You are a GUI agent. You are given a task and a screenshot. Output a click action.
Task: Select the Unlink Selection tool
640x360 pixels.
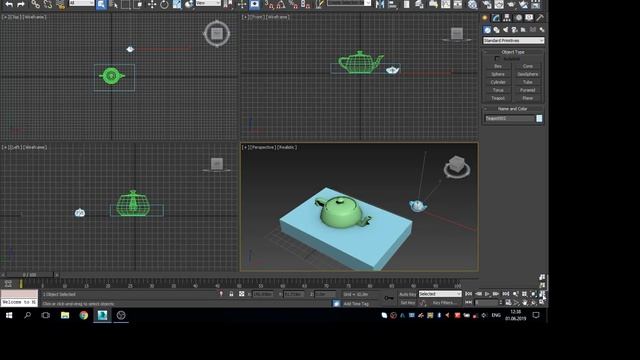pyautogui.click(x=48, y=4)
